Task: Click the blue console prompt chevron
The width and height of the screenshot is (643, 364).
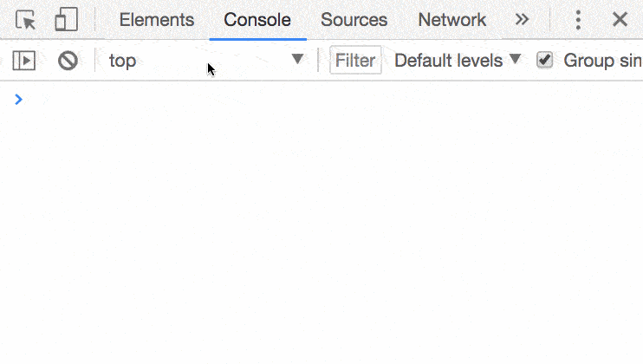Action: [19, 100]
